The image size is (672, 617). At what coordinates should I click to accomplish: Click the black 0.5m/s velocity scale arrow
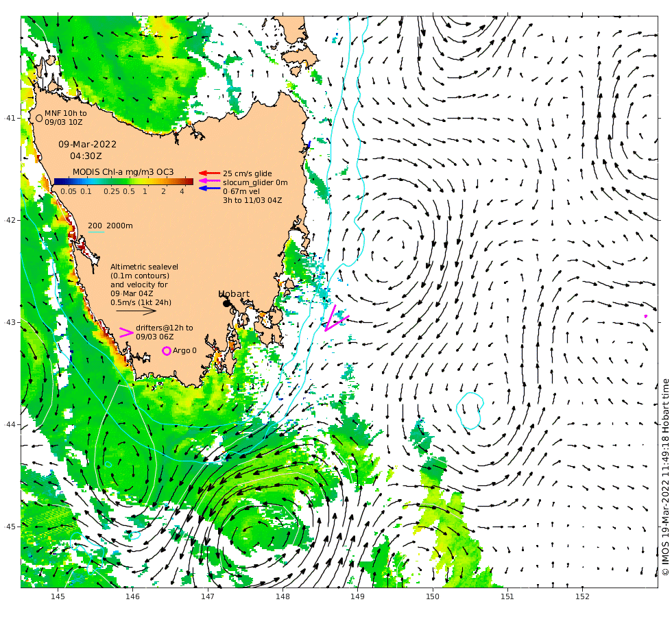(x=136, y=311)
